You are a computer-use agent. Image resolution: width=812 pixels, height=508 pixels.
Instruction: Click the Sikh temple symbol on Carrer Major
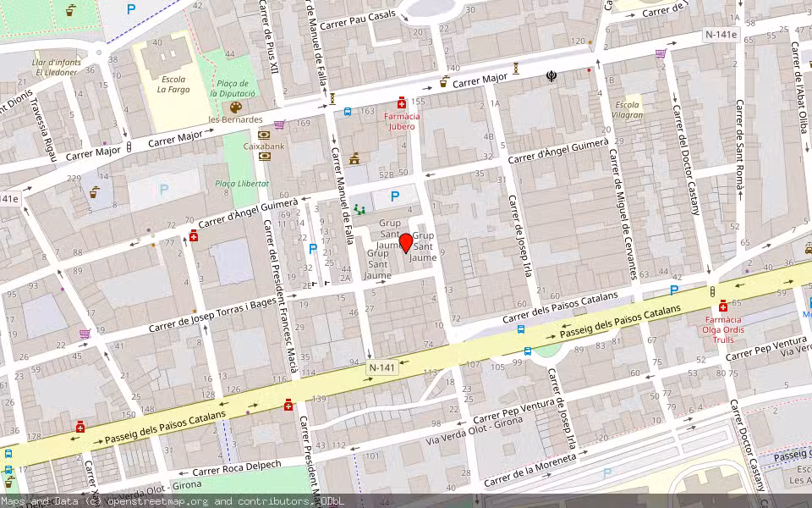[x=551, y=76]
